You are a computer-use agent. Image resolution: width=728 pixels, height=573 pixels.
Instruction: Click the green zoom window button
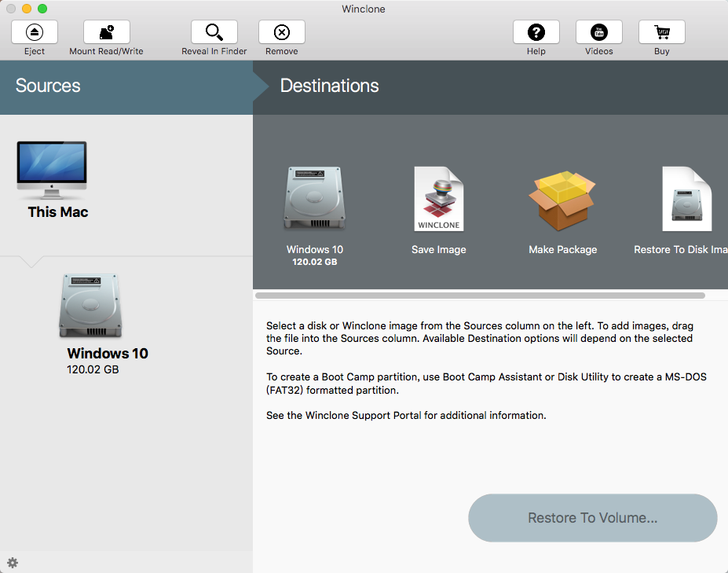point(42,9)
